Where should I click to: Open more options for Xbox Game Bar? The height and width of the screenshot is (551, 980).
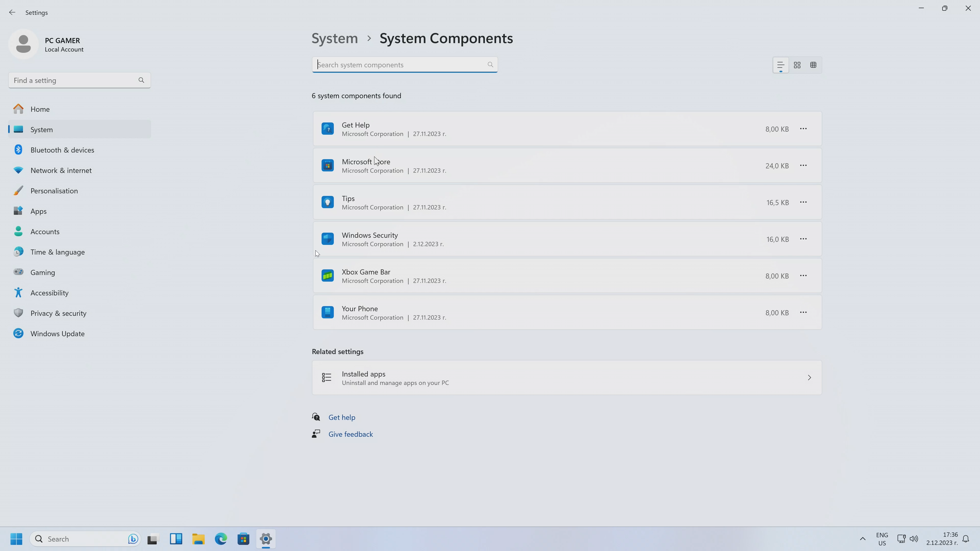pyautogui.click(x=803, y=276)
